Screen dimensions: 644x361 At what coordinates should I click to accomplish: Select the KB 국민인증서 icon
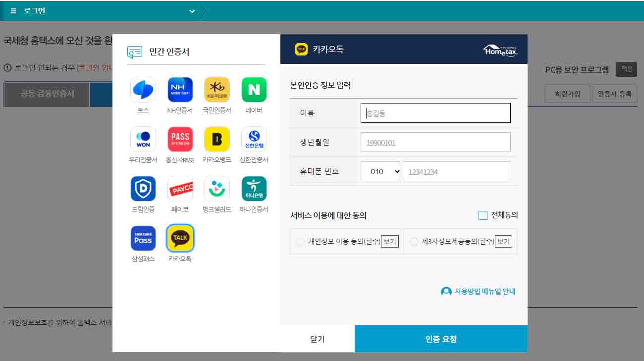tap(217, 90)
